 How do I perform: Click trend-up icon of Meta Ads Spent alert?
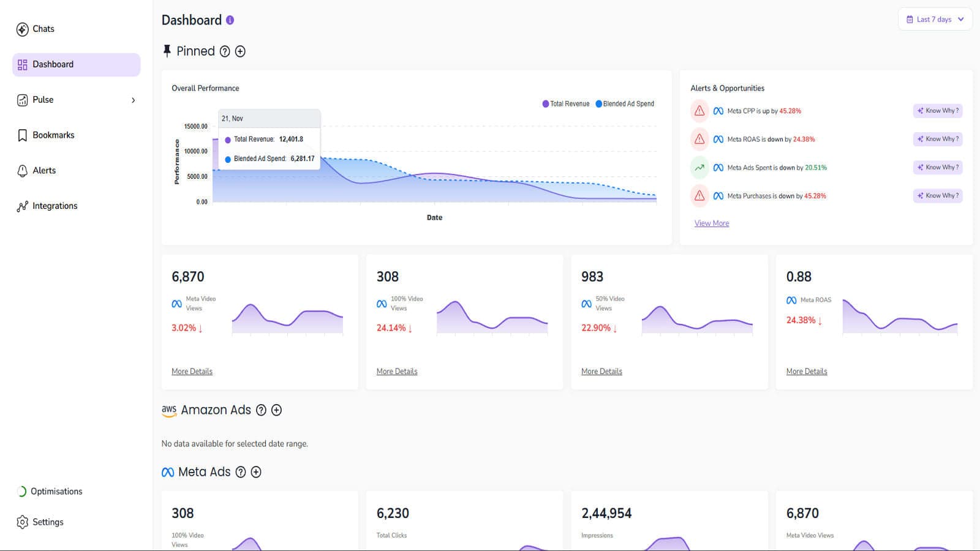point(699,167)
